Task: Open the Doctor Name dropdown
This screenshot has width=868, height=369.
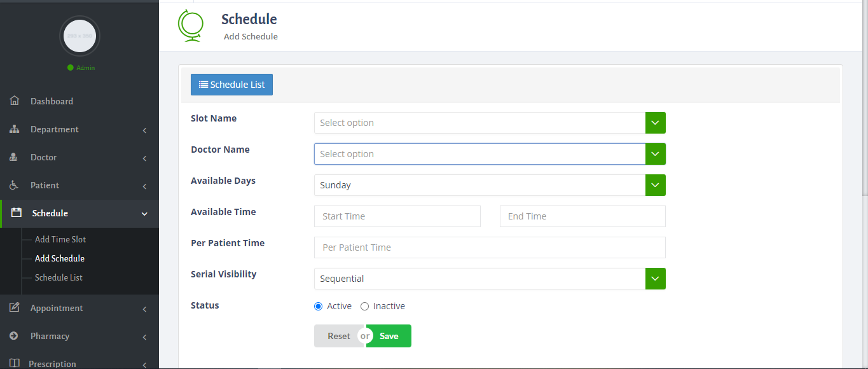Action: [489, 154]
